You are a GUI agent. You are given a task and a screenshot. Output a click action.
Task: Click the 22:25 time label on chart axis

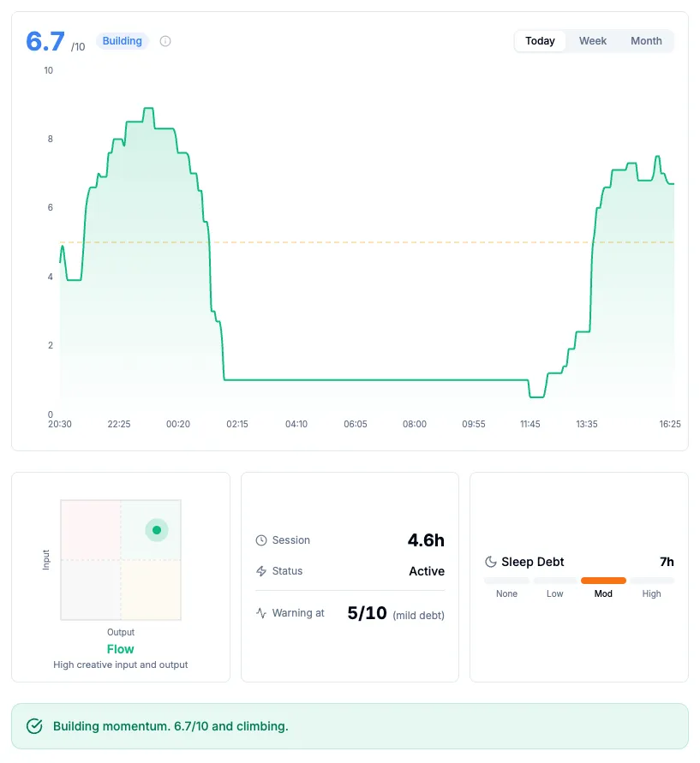119,424
